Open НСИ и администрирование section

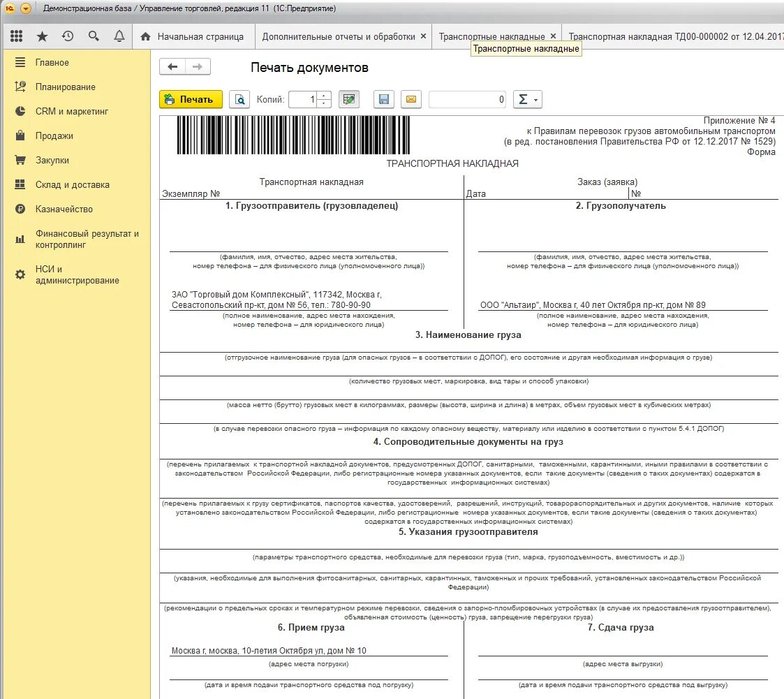[x=77, y=274]
